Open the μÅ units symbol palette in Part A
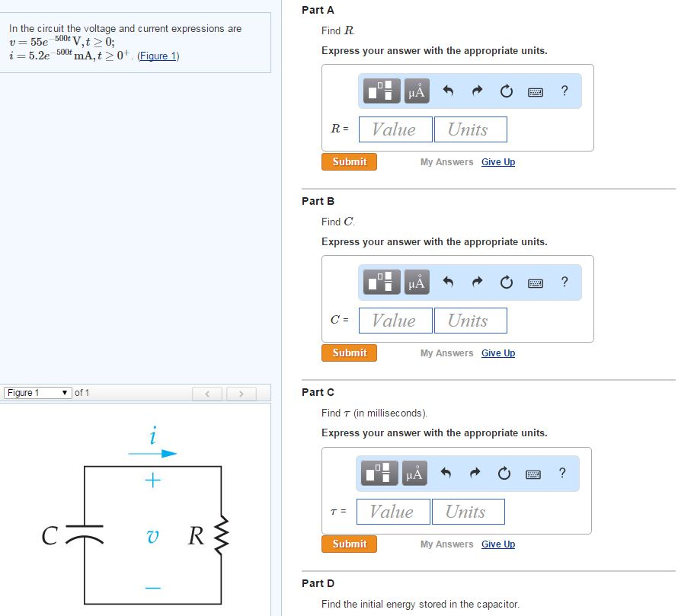694x616 pixels. 416,90
